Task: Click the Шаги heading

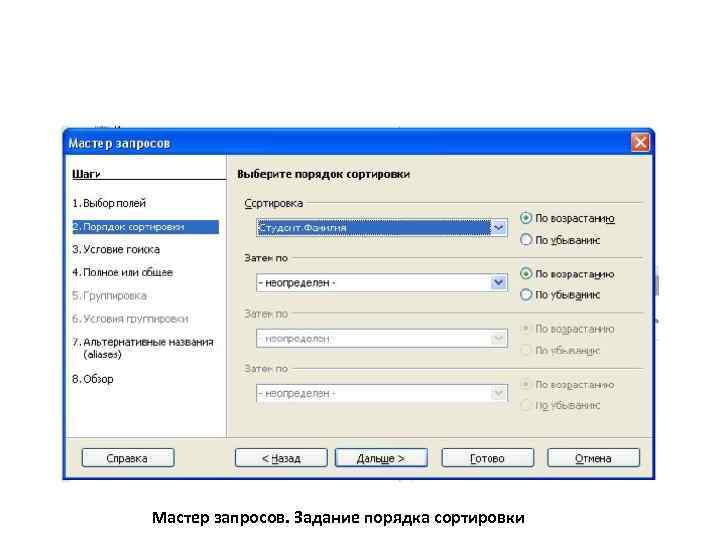Action: click(x=86, y=174)
